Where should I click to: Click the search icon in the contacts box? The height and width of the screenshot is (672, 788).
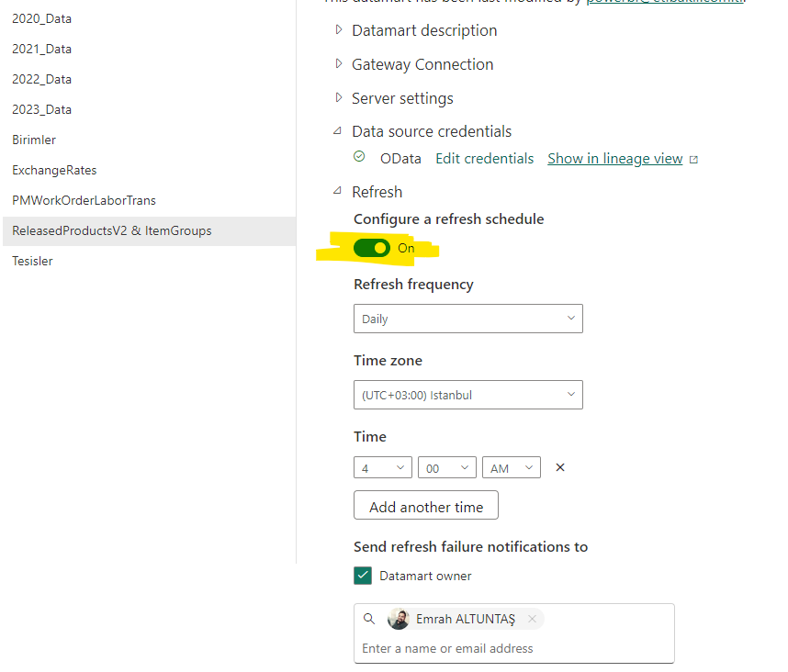click(x=369, y=619)
